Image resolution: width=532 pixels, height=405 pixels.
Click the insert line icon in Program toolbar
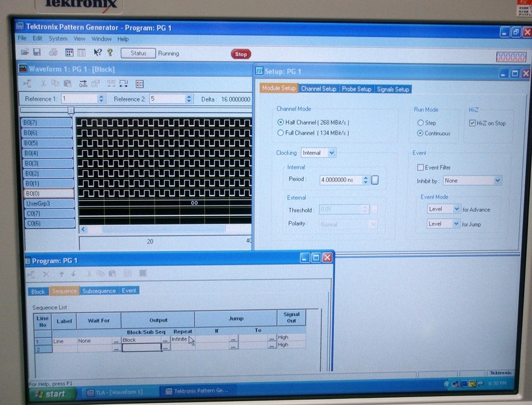[31, 274]
